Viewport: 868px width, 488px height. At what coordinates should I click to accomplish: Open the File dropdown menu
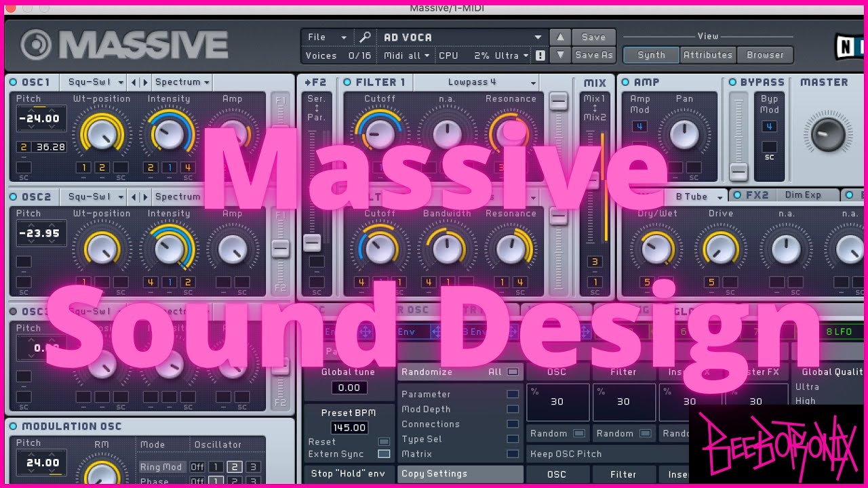pos(327,37)
